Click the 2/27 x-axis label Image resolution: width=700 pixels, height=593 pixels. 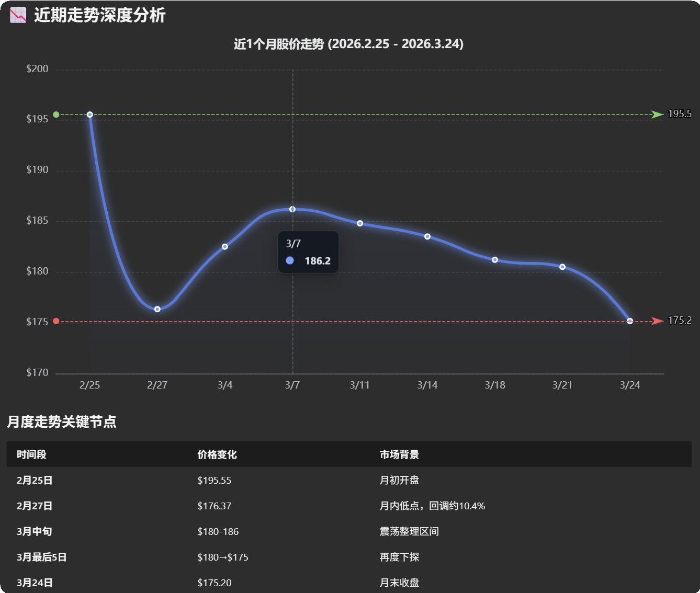coord(157,385)
